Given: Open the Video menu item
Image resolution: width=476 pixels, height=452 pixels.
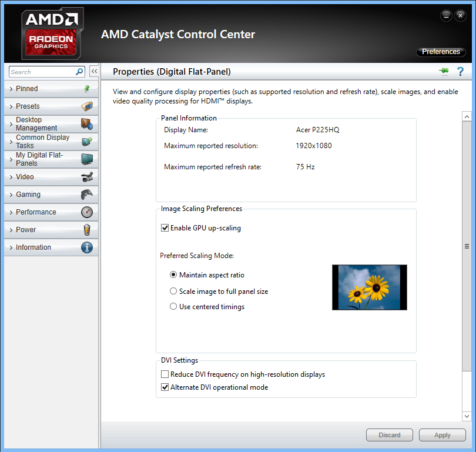Looking at the screenshot, I should [51, 177].
